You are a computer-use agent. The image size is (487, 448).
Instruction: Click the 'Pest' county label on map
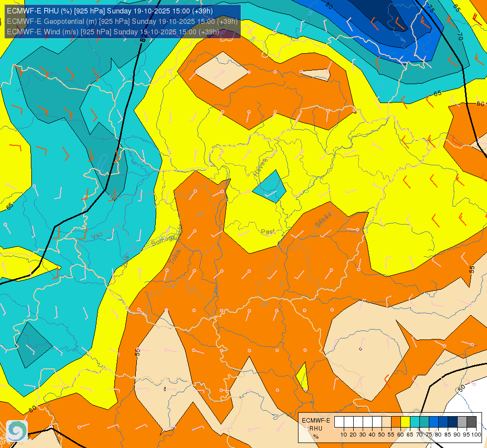(x=268, y=232)
